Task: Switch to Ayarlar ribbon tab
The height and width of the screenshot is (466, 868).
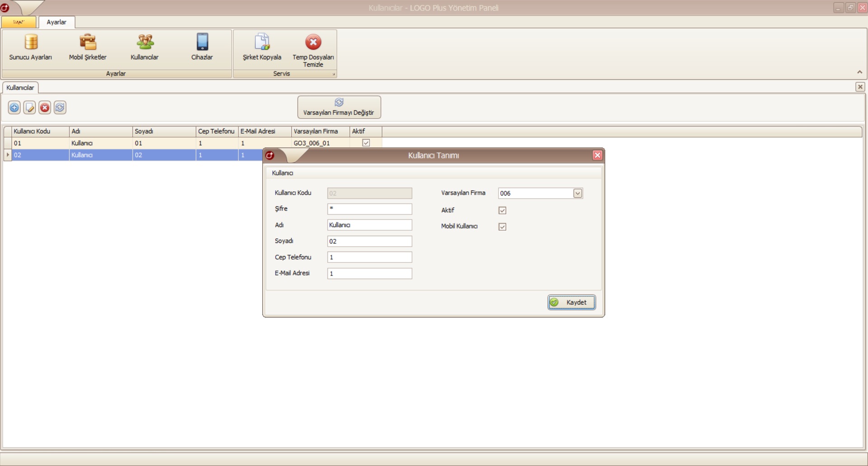Action: tap(57, 22)
